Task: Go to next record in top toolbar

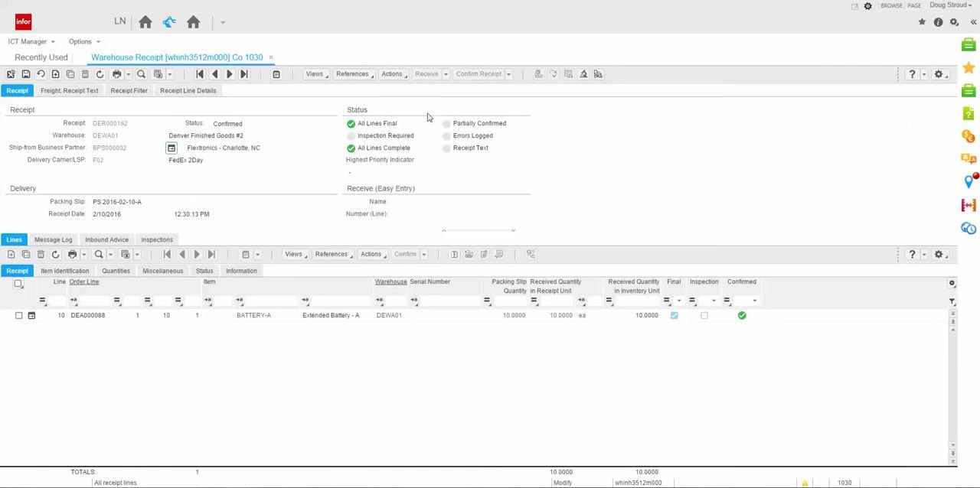Action: 229,74
